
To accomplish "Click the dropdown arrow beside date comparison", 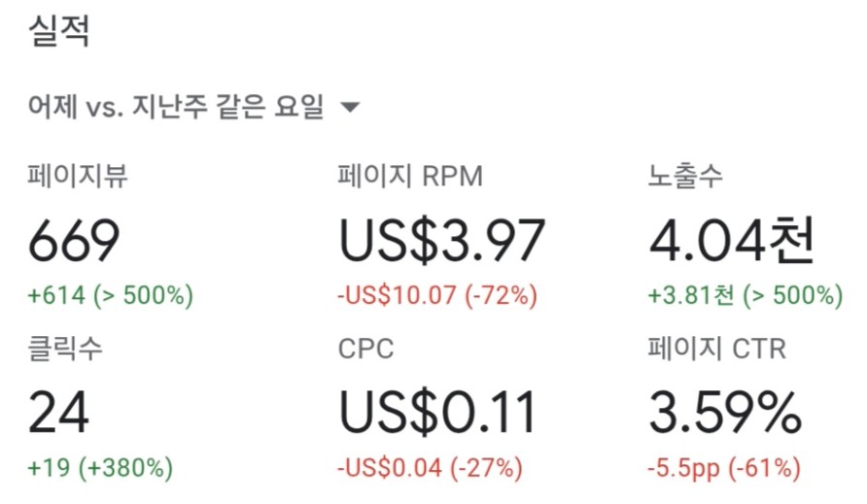I will pos(350,107).
